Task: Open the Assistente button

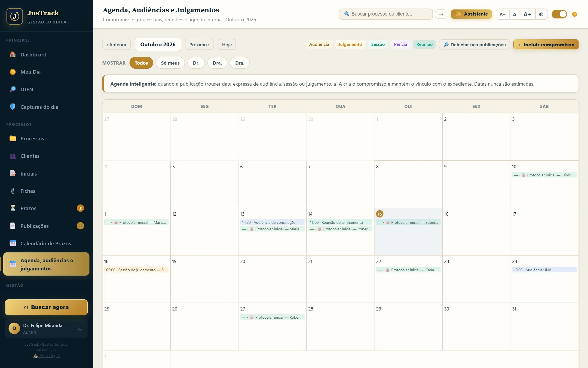Action: point(471,14)
